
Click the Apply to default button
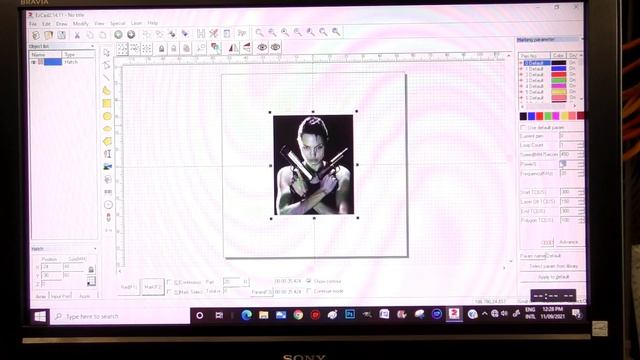pyautogui.click(x=553, y=277)
